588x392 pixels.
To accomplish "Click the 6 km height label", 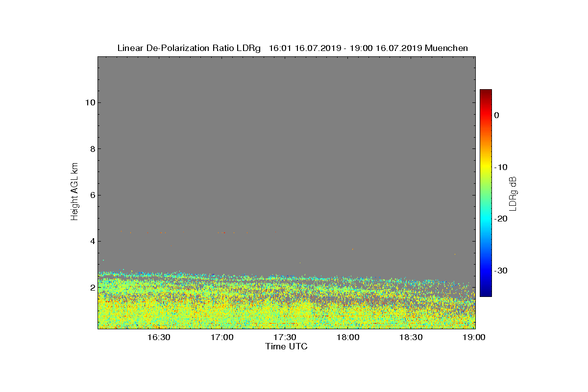I will (92, 195).
